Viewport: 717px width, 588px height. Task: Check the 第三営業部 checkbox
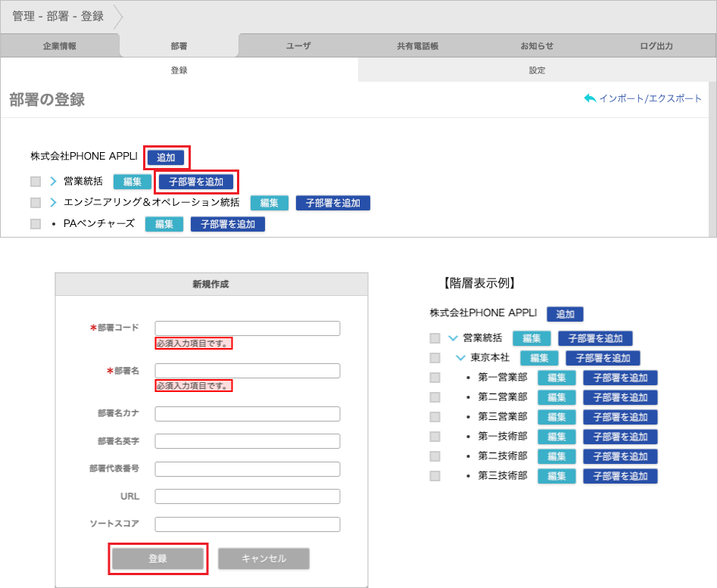(435, 417)
